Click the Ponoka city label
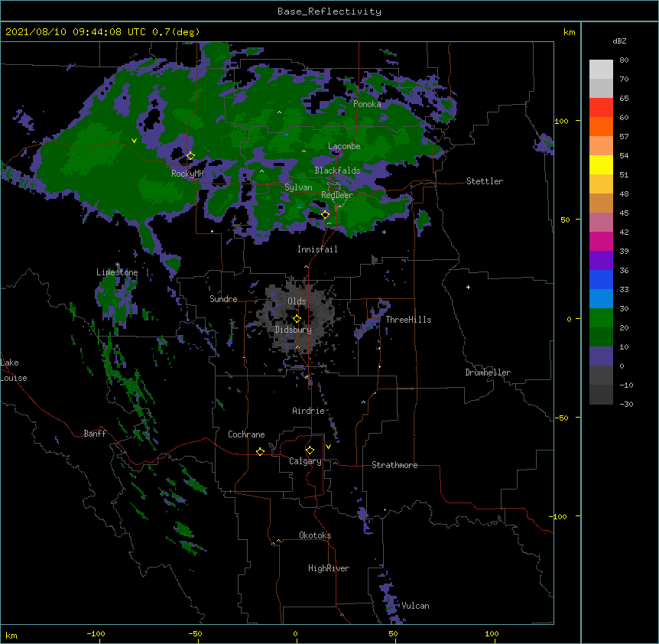 coord(367,104)
